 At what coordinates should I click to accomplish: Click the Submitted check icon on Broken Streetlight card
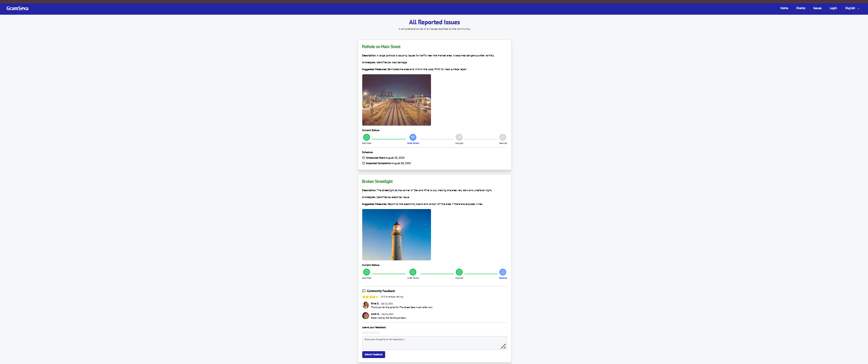click(x=366, y=272)
